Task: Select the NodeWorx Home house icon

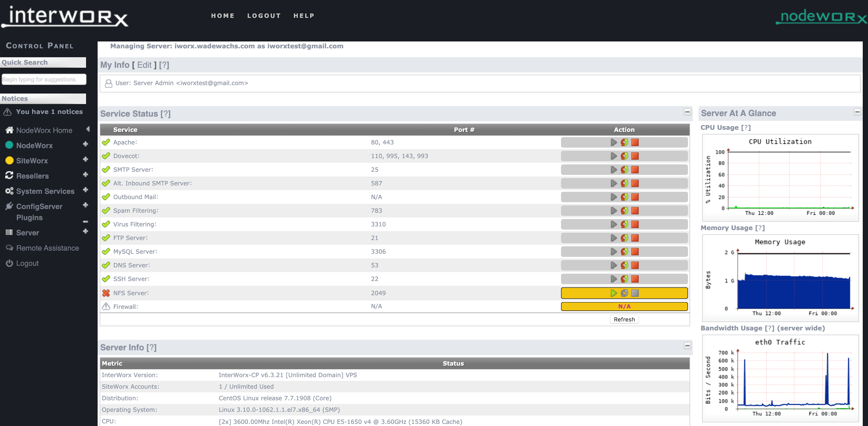Action: (9, 130)
